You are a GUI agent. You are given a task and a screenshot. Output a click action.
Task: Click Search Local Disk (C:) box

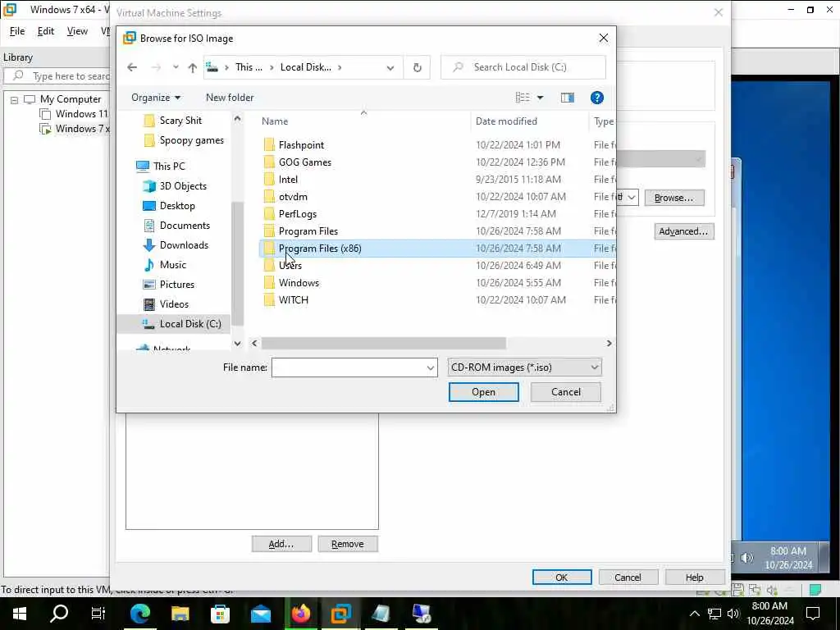(523, 67)
